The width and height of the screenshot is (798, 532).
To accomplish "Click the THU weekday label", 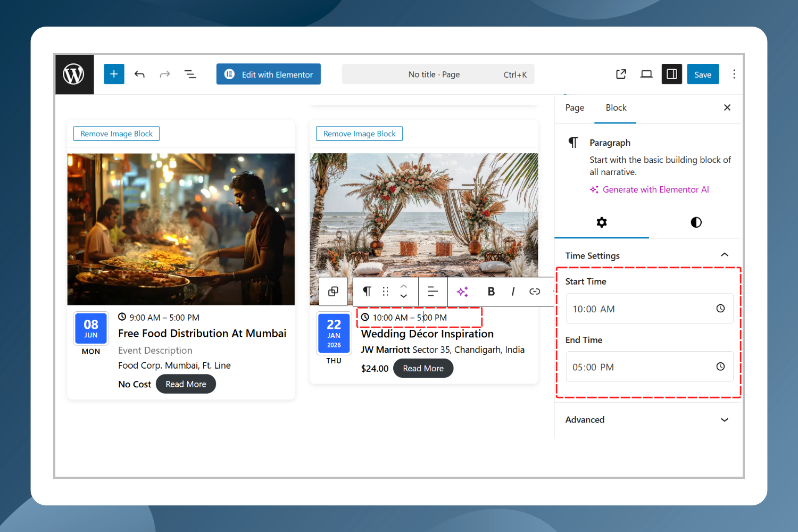I will click(334, 361).
